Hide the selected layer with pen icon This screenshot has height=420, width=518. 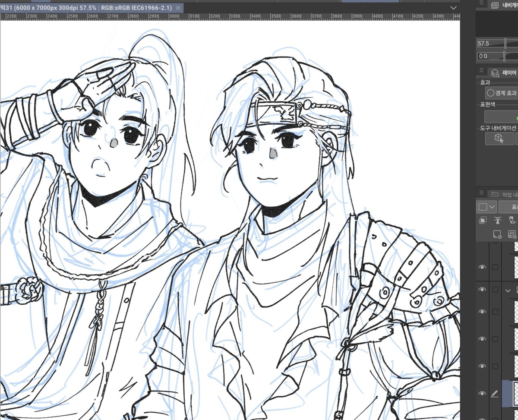click(x=482, y=394)
